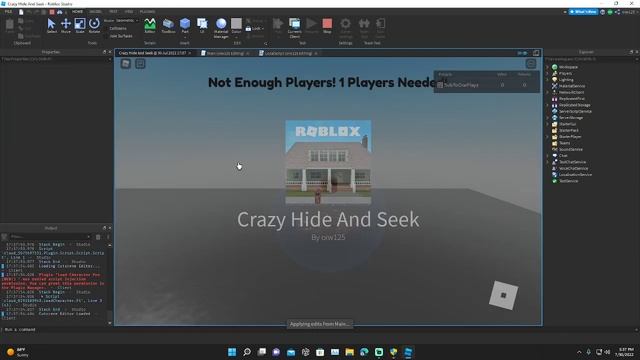Screen dimensions: 640x360
Task: Click the New file icon in quick access
Action: (x=21, y=12)
